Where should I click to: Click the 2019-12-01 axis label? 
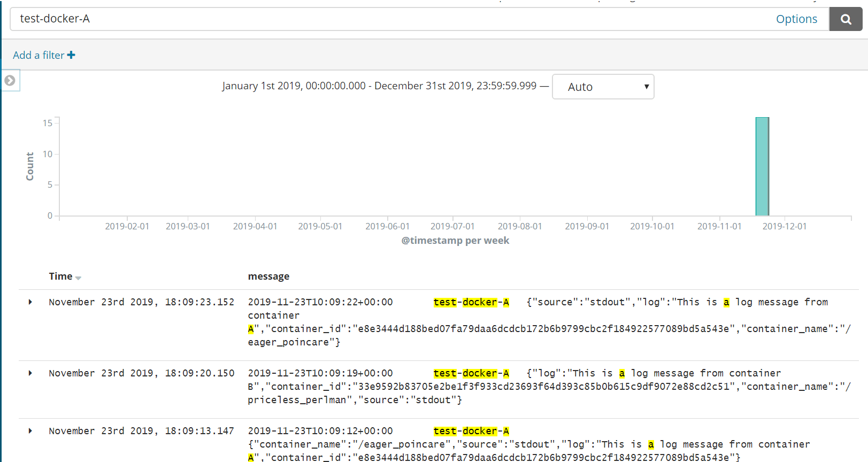pos(784,226)
